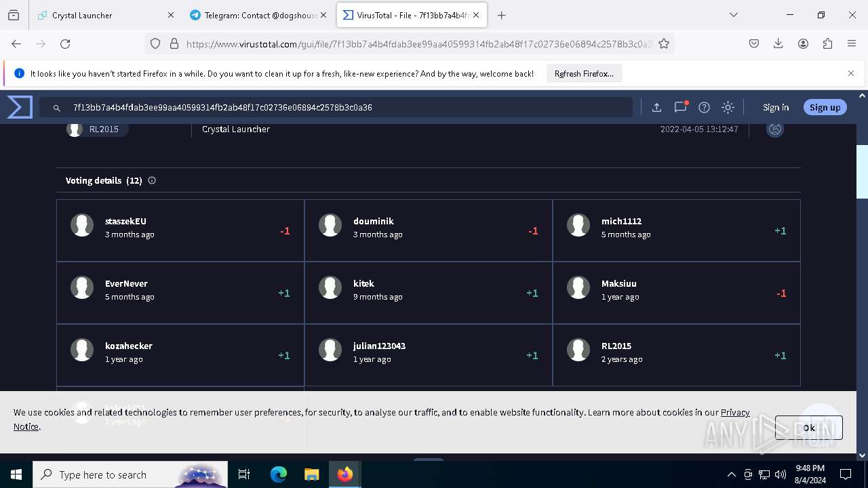Click douminik's avatar
The image size is (868, 488).
[x=330, y=225]
